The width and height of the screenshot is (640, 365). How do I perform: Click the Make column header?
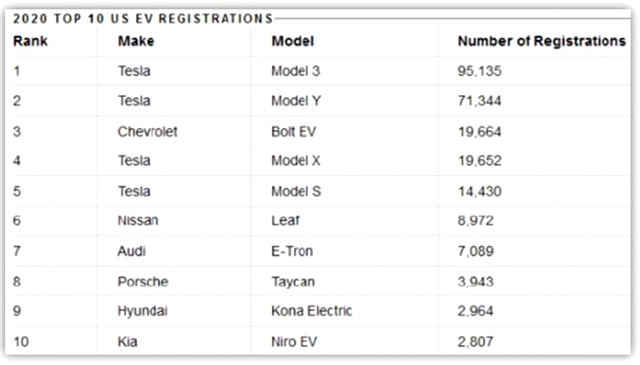(x=136, y=41)
